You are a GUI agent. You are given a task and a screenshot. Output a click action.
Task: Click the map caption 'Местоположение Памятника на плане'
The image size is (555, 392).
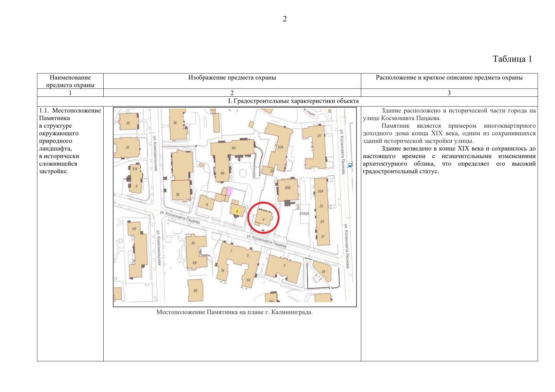point(234,312)
